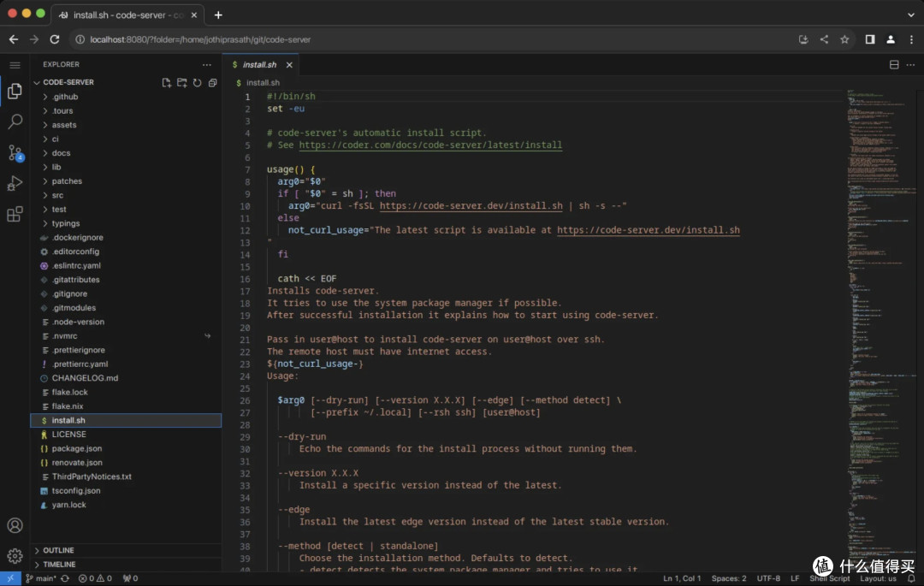Expand the TIMELINE section
The height and width of the screenshot is (586, 924).
tap(126, 565)
